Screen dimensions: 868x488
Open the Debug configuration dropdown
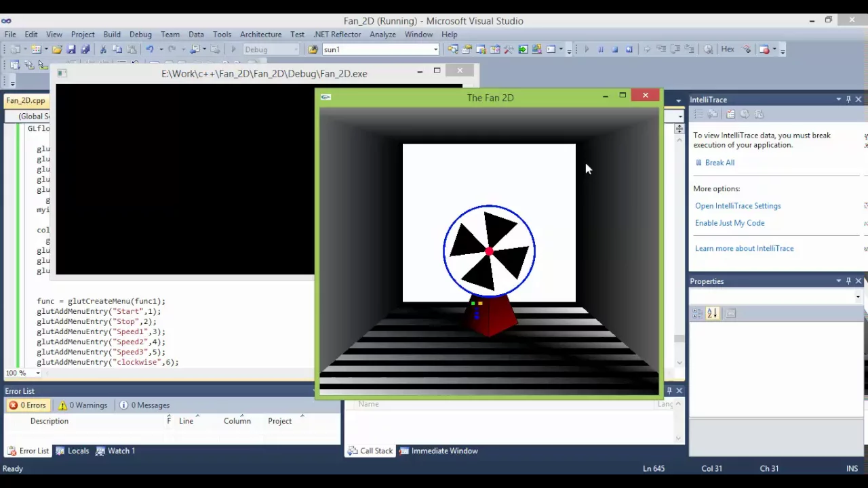click(296, 49)
